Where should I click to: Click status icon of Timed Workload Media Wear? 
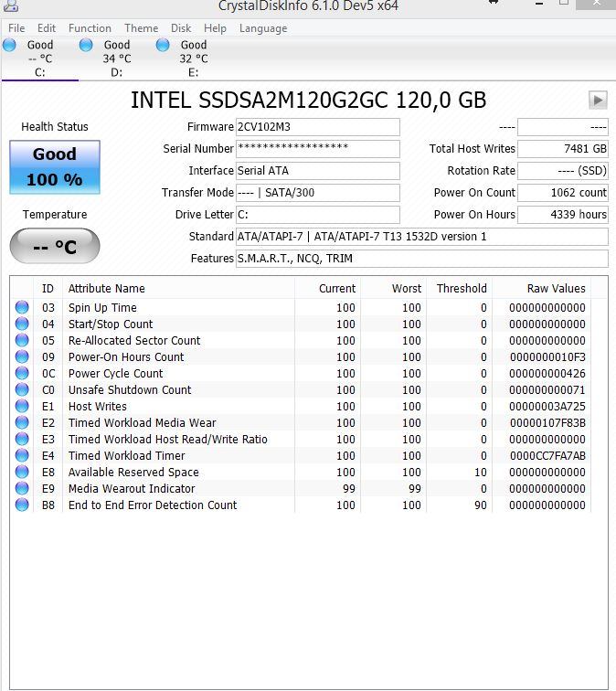(x=22, y=422)
